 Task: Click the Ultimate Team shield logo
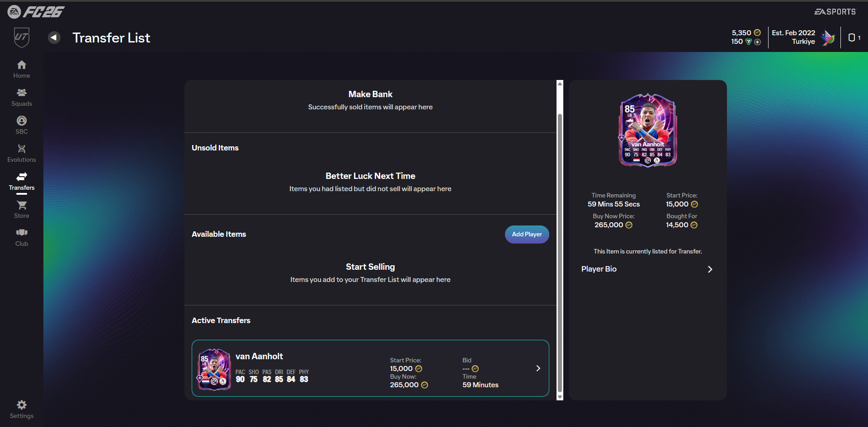(x=21, y=38)
